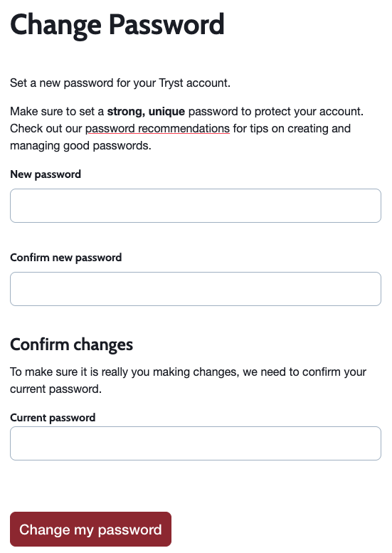Click the bold 'strong, unique' text
This screenshot has height=553, width=392.
[146, 112]
